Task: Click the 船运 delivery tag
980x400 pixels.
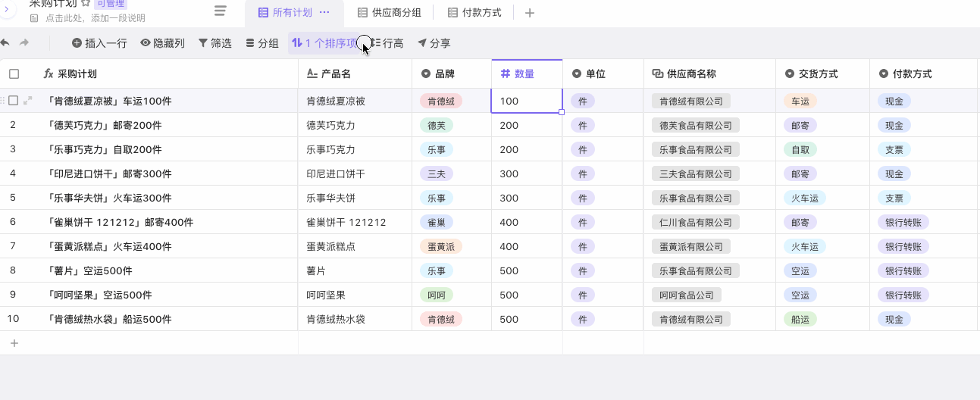Action: [x=800, y=319]
